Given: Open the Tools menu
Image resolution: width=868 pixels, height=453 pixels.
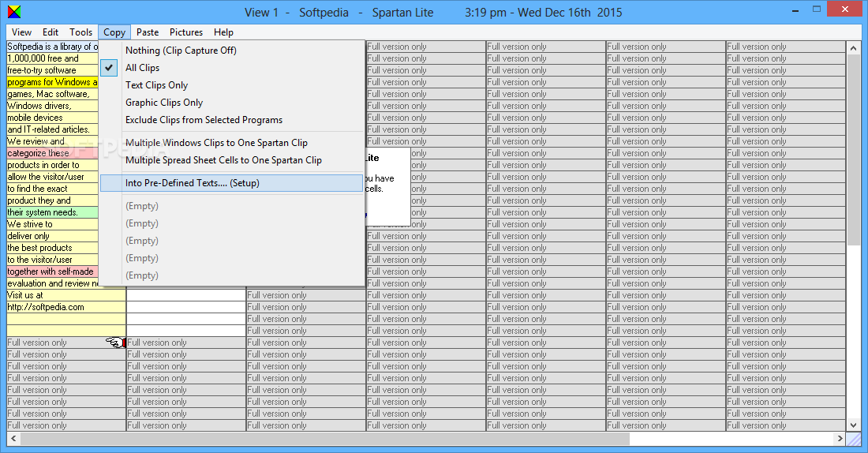Looking at the screenshot, I should point(80,32).
